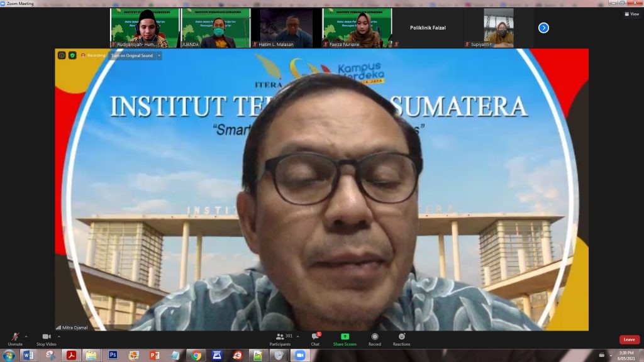Open Windows Start menu

9,355
